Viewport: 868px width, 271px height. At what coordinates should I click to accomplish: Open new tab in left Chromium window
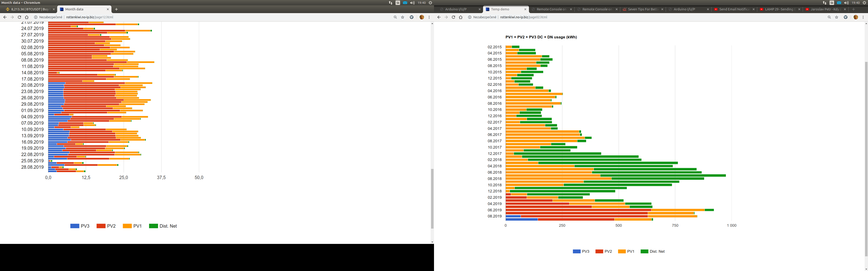point(116,9)
